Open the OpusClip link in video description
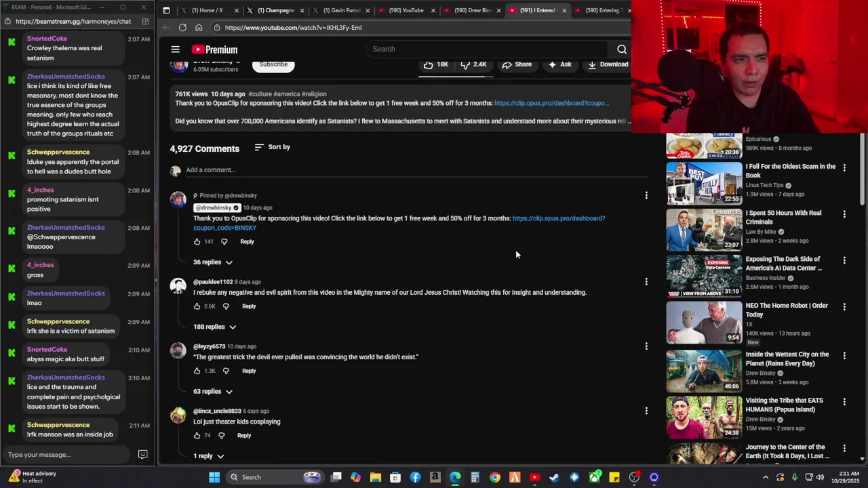 coord(551,103)
